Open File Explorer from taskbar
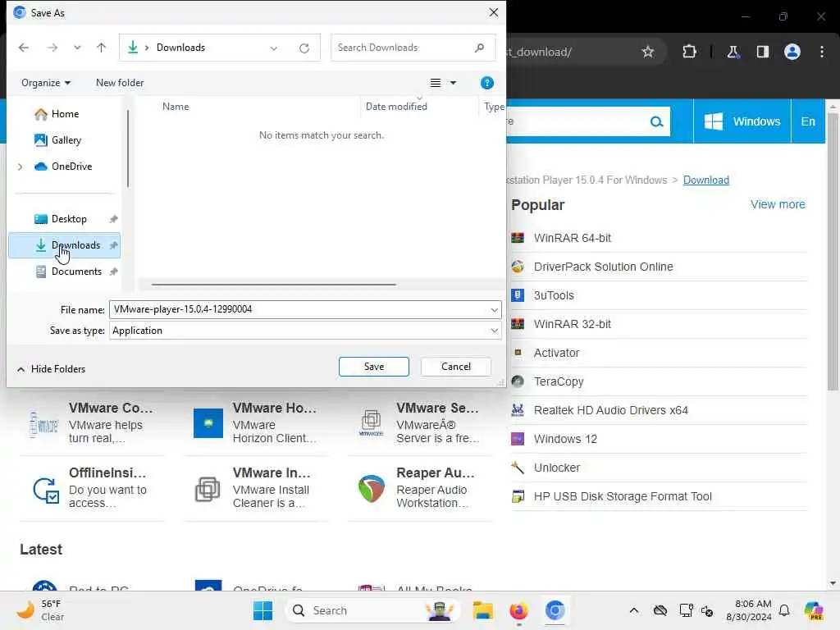The image size is (840, 630). pos(482,610)
